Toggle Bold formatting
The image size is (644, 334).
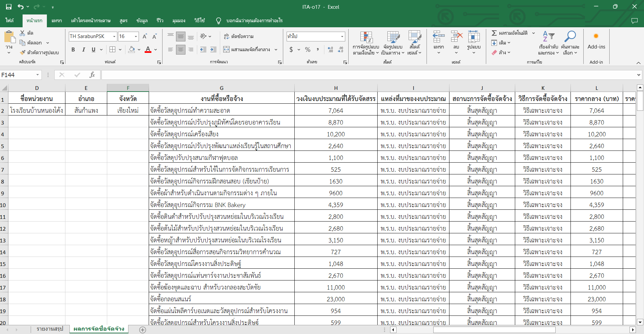(73, 49)
